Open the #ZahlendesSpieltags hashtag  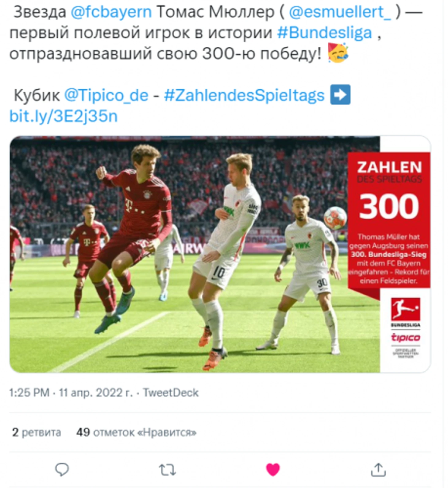[x=244, y=95]
